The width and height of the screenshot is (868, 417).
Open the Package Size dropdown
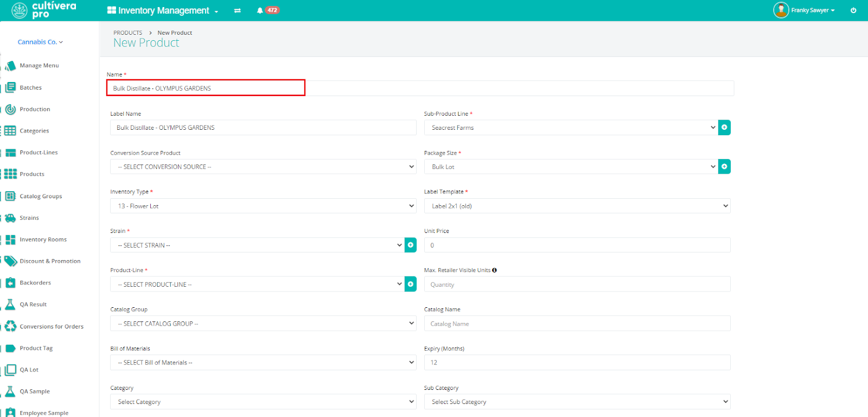tap(571, 167)
